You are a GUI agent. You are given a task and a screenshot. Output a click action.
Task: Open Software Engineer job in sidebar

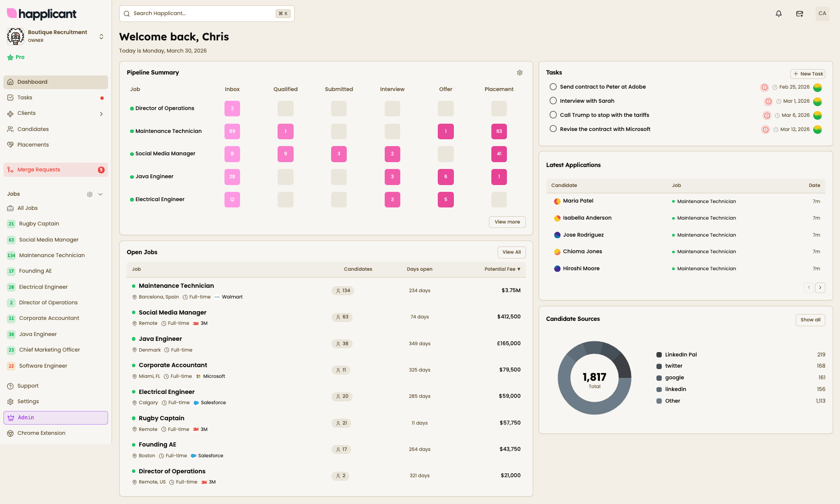pyautogui.click(x=56, y=366)
